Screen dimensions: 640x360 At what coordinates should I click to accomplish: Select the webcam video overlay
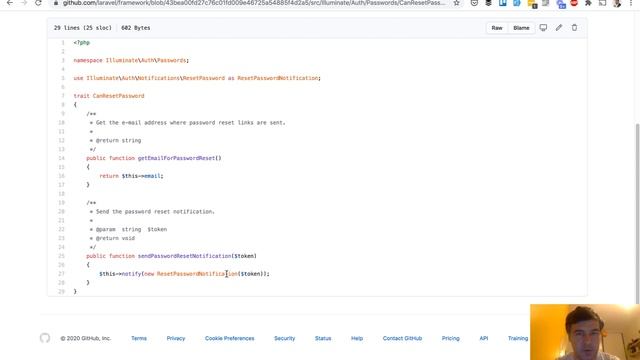pos(585,332)
